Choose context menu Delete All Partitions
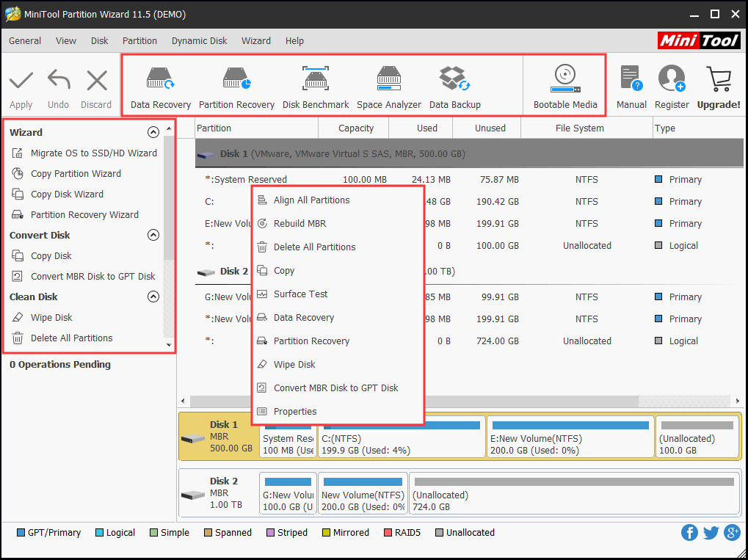Screen dimensions: 748x560 point(338,247)
